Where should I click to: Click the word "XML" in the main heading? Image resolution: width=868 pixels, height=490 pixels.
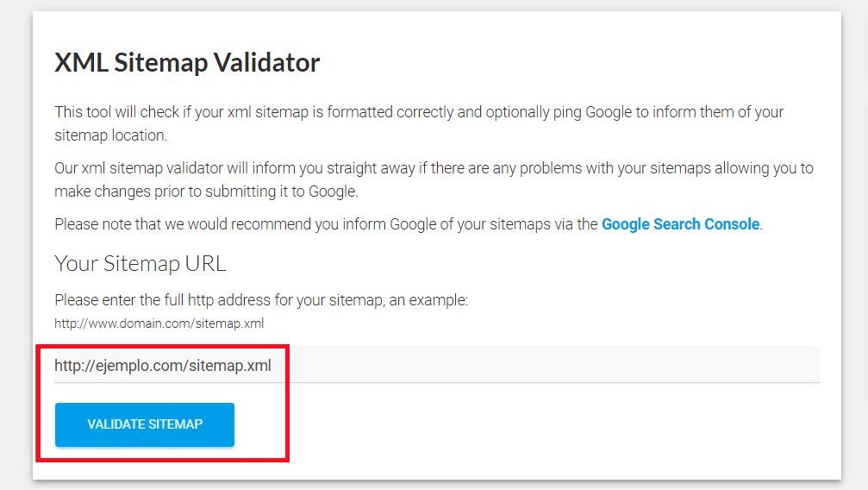pos(81,63)
